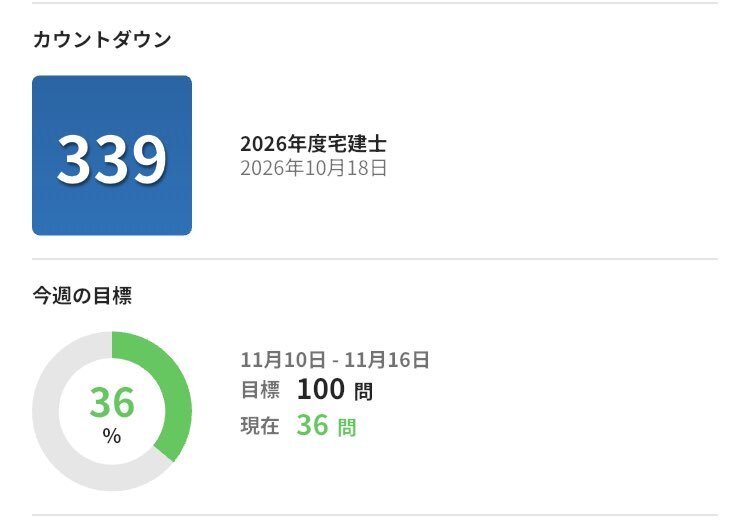Click the number 339 in the countdown
The height and width of the screenshot is (521, 750).
111,158
